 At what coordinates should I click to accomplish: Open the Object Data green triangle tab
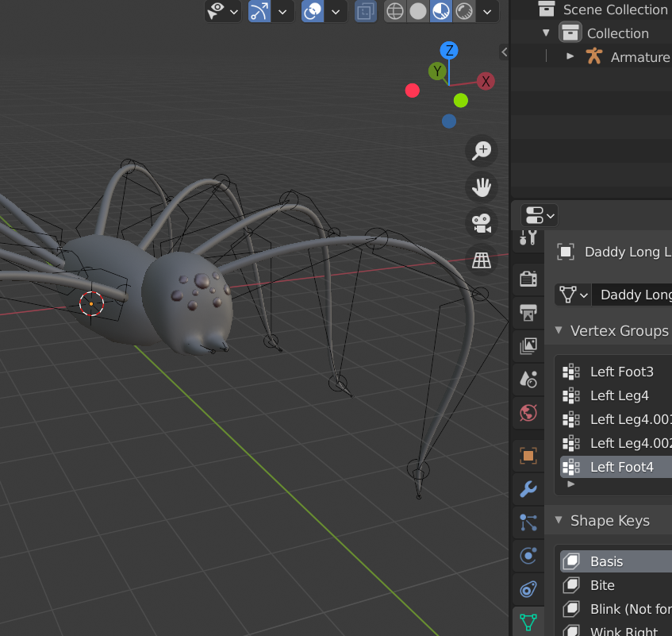pyautogui.click(x=528, y=623)
